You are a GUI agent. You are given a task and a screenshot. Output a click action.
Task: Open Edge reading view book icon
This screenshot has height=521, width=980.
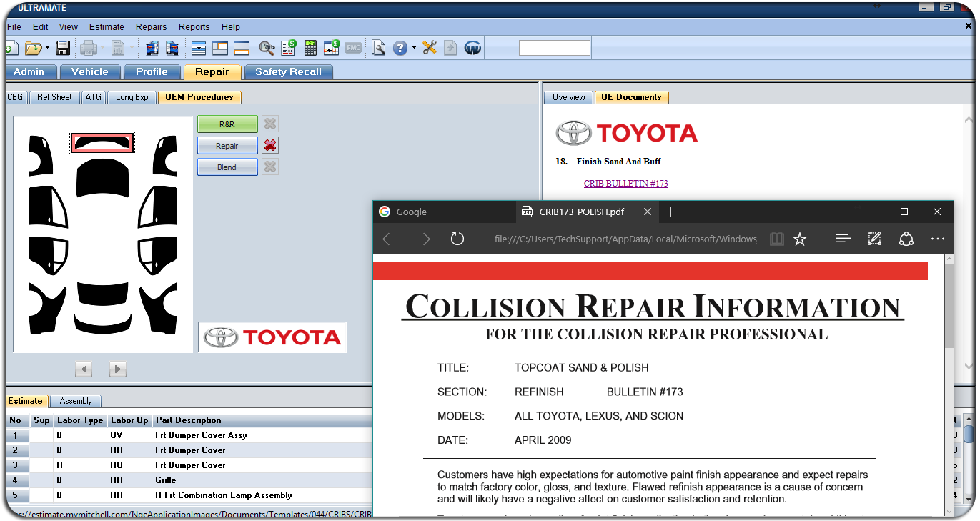click(777, 239)
